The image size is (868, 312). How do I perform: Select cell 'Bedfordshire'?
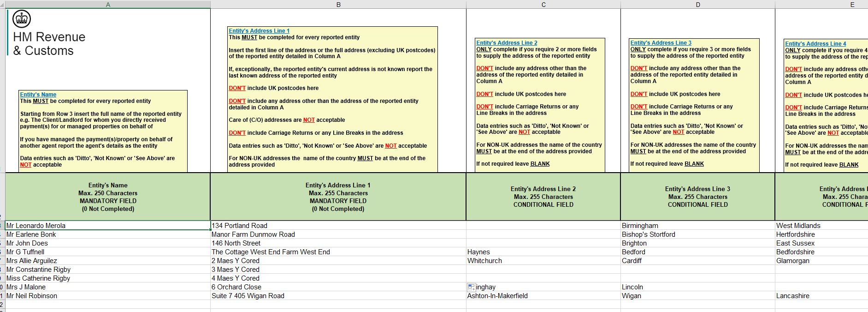coord(821,252)
